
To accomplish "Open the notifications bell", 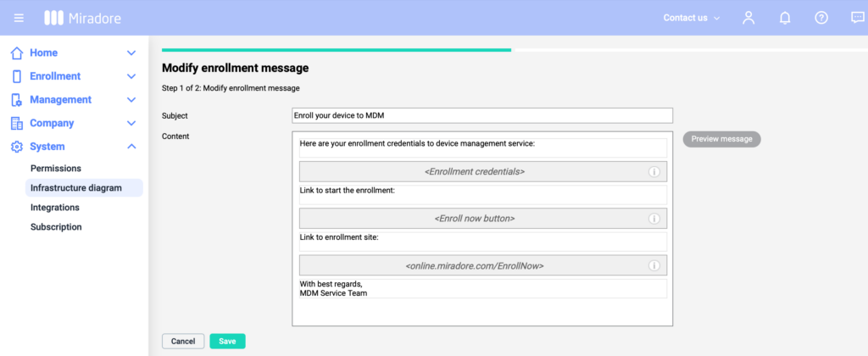I will tap(785, 18).
